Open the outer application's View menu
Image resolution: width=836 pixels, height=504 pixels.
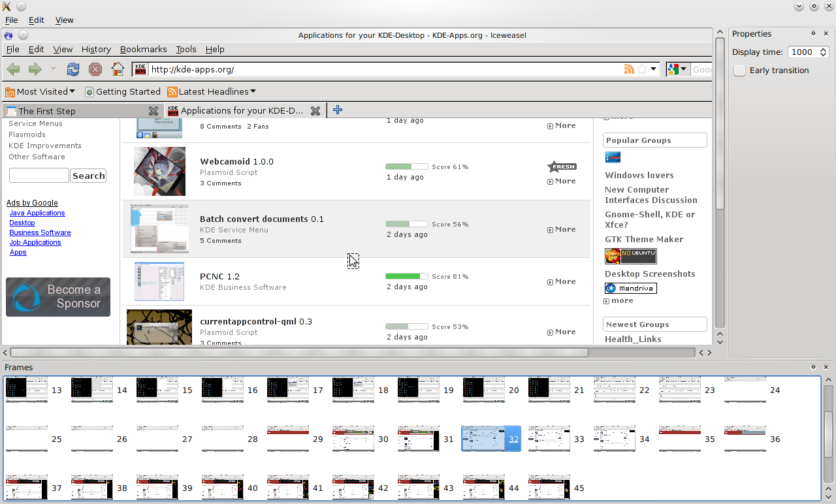pos(64,20)
